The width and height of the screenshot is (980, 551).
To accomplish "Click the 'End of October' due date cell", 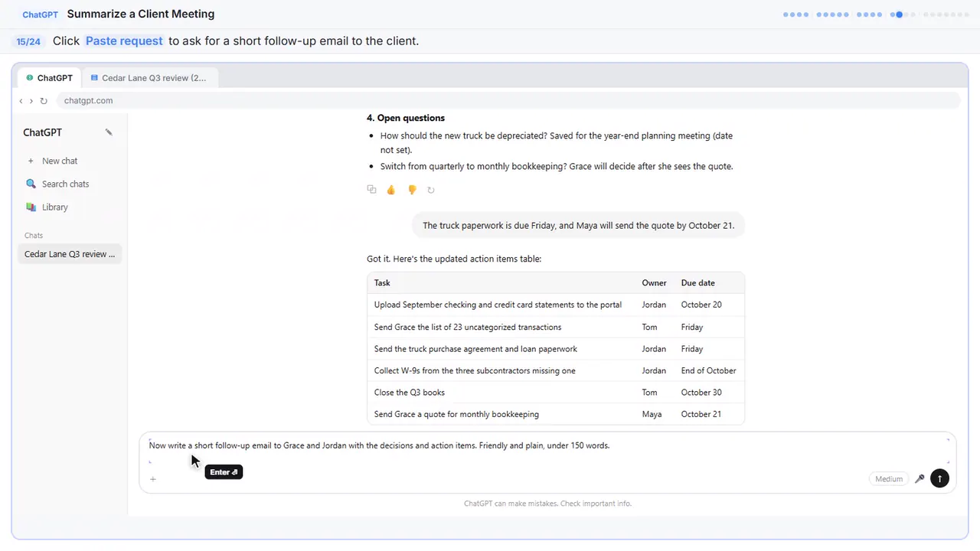I will 709,371.
